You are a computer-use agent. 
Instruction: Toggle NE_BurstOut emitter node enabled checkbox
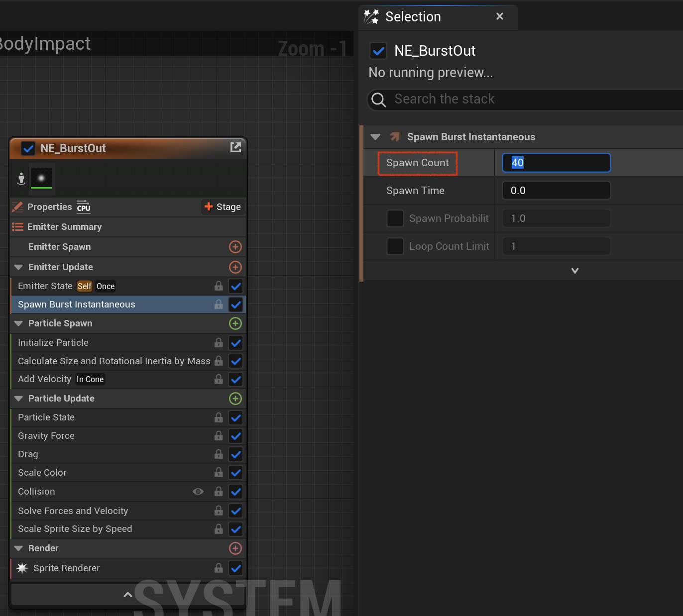click(x=28, y=148)
